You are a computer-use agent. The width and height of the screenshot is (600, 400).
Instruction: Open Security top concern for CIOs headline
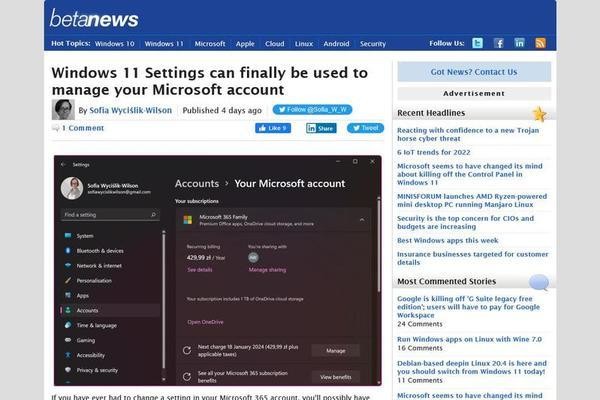pyautogui.click(x=465, y=222)
